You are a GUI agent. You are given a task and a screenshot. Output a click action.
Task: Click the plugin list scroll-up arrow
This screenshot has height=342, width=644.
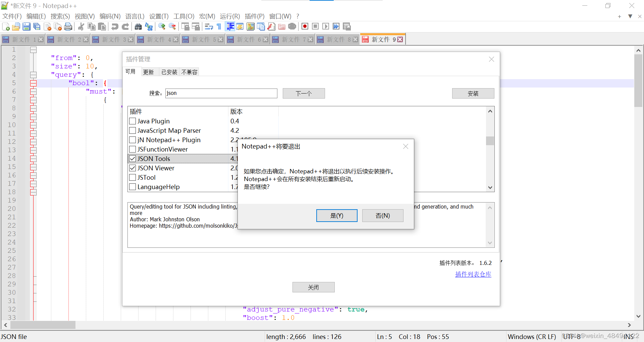490,111
